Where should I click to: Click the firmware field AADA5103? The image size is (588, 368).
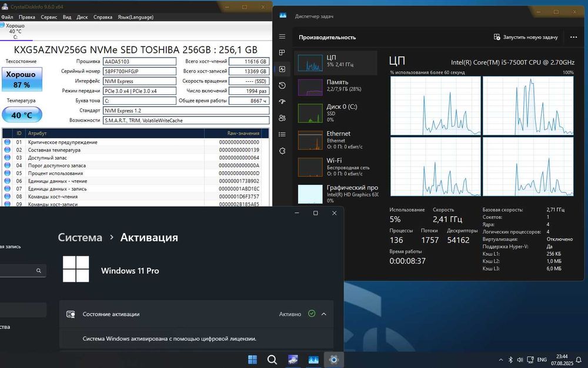click(x=139, y=61)
